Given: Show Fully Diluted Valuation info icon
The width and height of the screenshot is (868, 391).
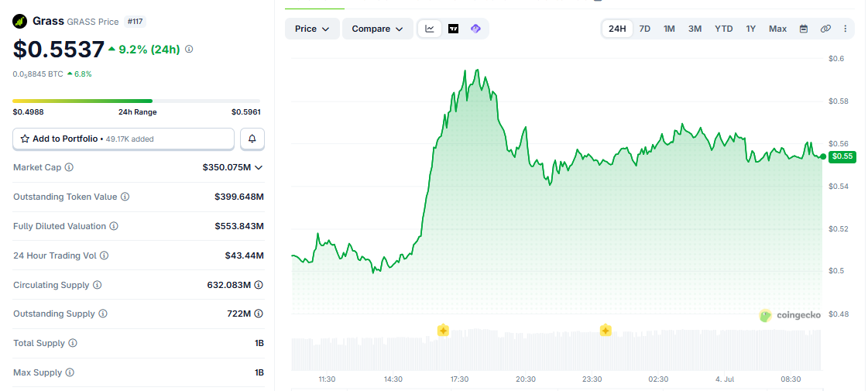Looking at the screenshot, I should pyautogui.click(x=114, y=226).
